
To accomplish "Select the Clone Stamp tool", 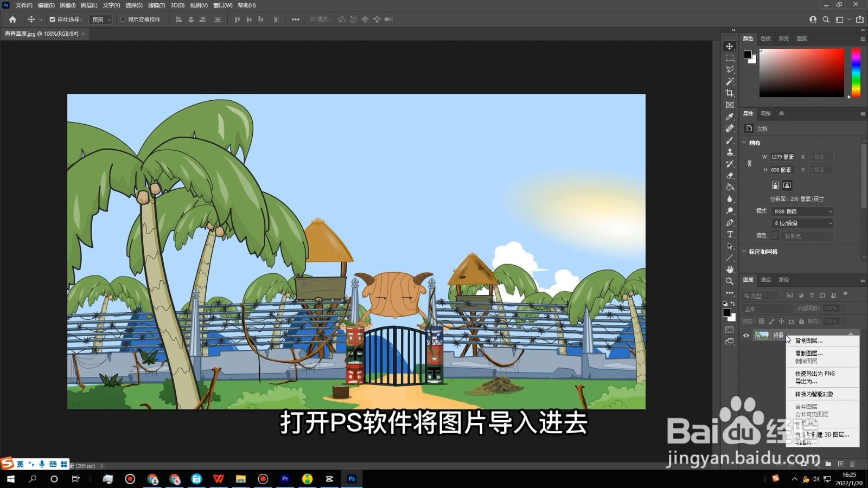I will point(730,152).
